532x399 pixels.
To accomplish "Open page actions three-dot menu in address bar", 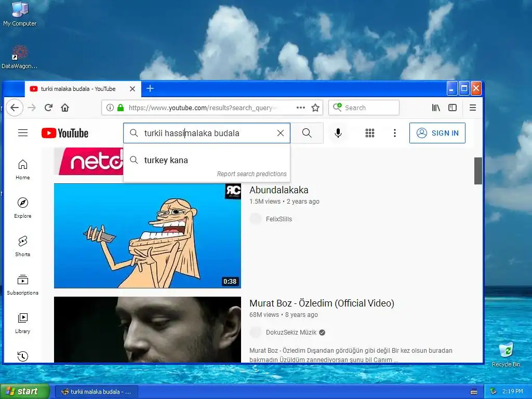I will pyautogui.click(x=301, y=108).
